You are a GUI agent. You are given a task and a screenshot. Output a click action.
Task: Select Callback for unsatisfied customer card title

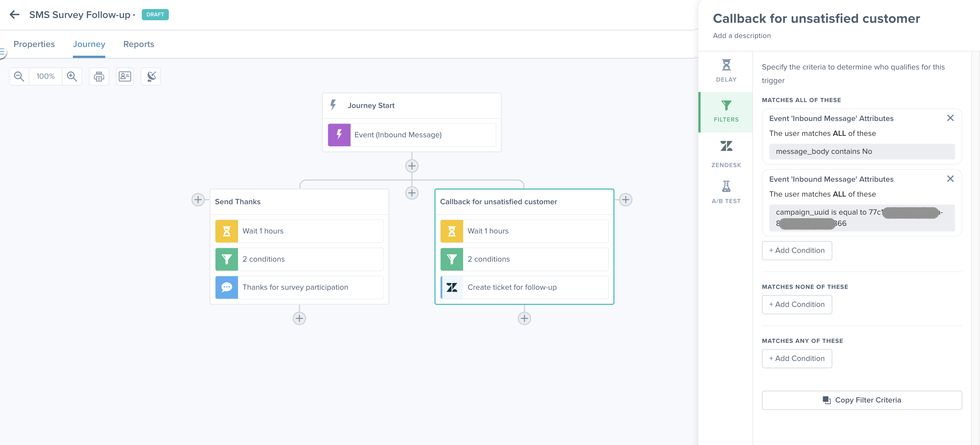point(498,202)
